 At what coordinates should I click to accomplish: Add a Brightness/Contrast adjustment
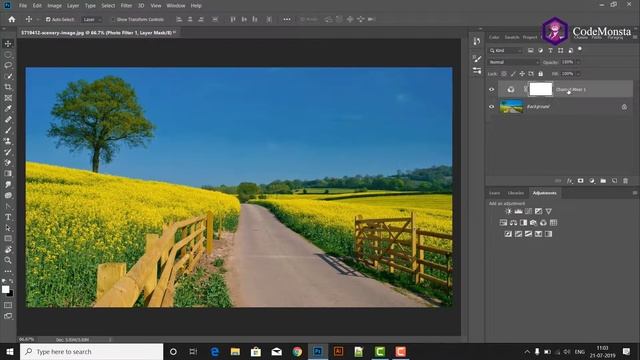508,211
